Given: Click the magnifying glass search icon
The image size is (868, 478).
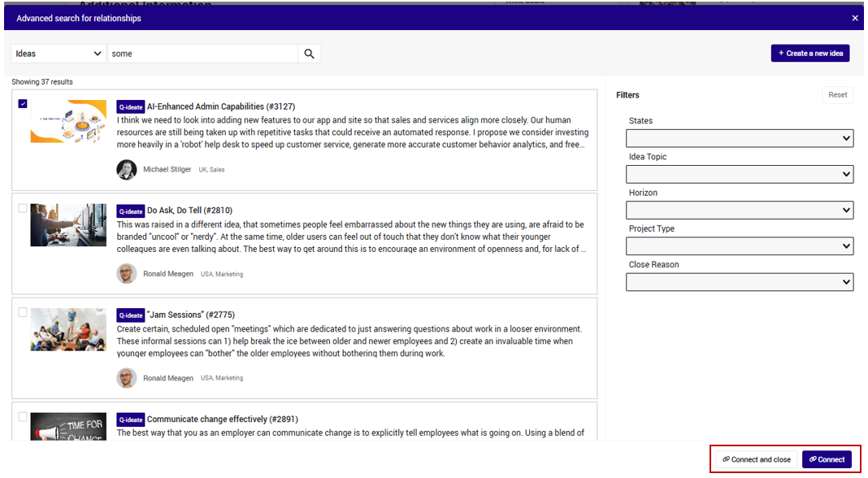Looking at the screenshot, I should pyautogui.click(x=309, y=54).
